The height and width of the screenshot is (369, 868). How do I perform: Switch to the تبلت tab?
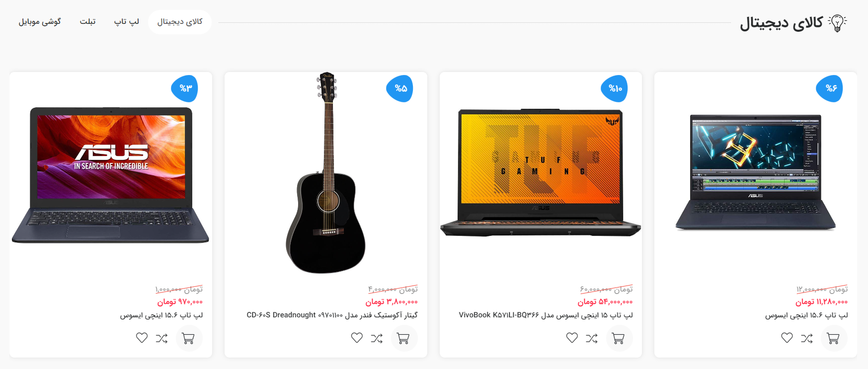88,22
